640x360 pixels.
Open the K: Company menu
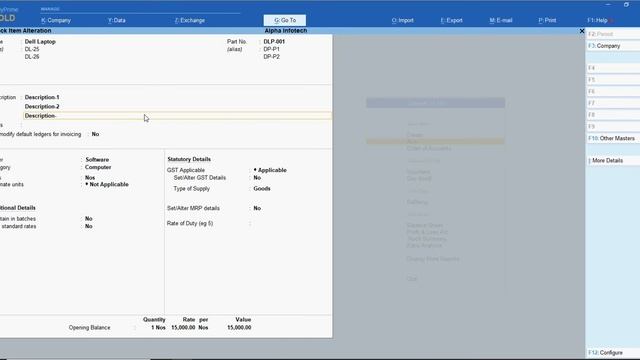tap(56, 20)
